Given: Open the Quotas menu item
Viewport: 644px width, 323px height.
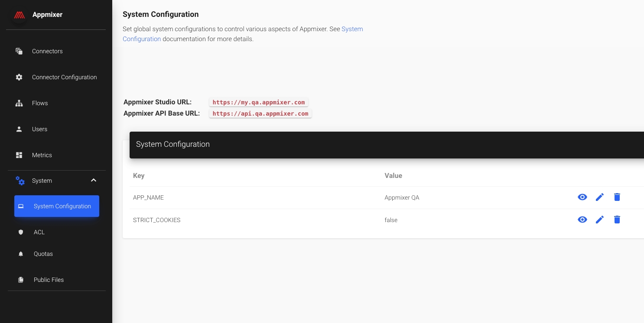Looking at the screenshot, I should [43, 254].
